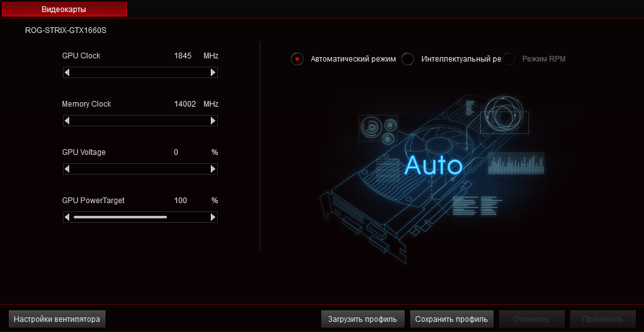Open Настройки вентилятора settings
The height and width of the screenshot is (332, 644).
(x=57, y=319)
